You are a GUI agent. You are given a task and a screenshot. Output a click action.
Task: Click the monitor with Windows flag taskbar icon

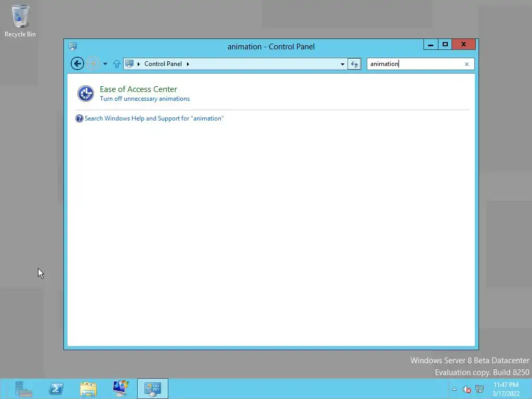point(121,389)
